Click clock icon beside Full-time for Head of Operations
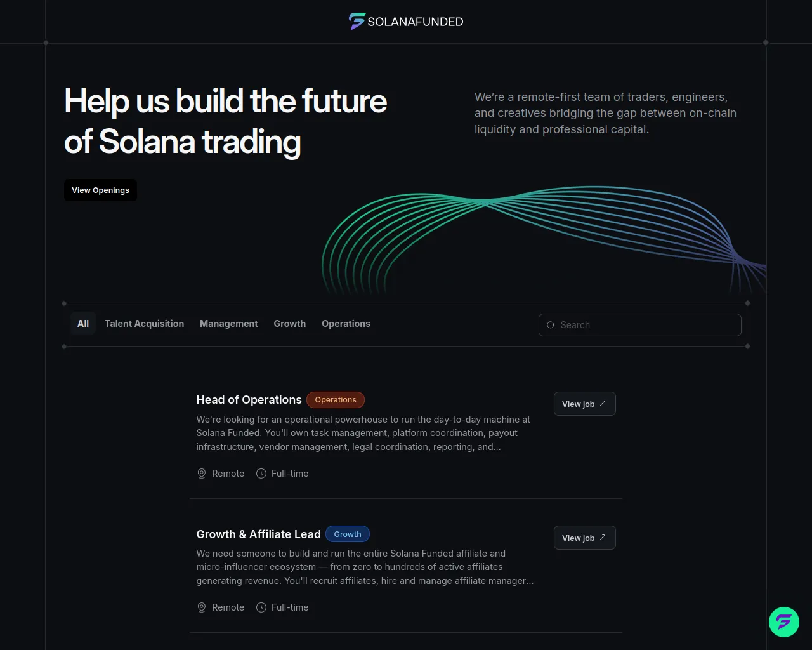This screenshot has height=650, width=812. coord(261,474)
